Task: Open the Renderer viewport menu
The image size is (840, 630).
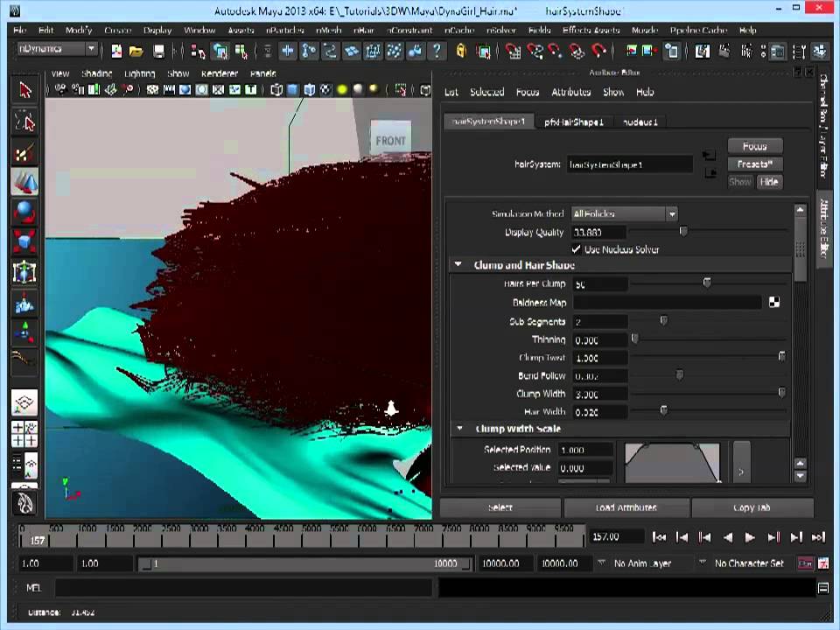Action: tap(219, 73)
